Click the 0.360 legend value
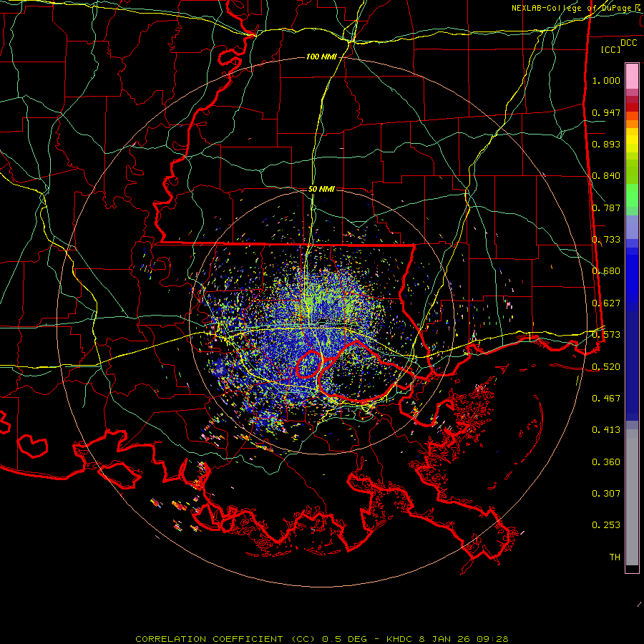 coord(606,462)
